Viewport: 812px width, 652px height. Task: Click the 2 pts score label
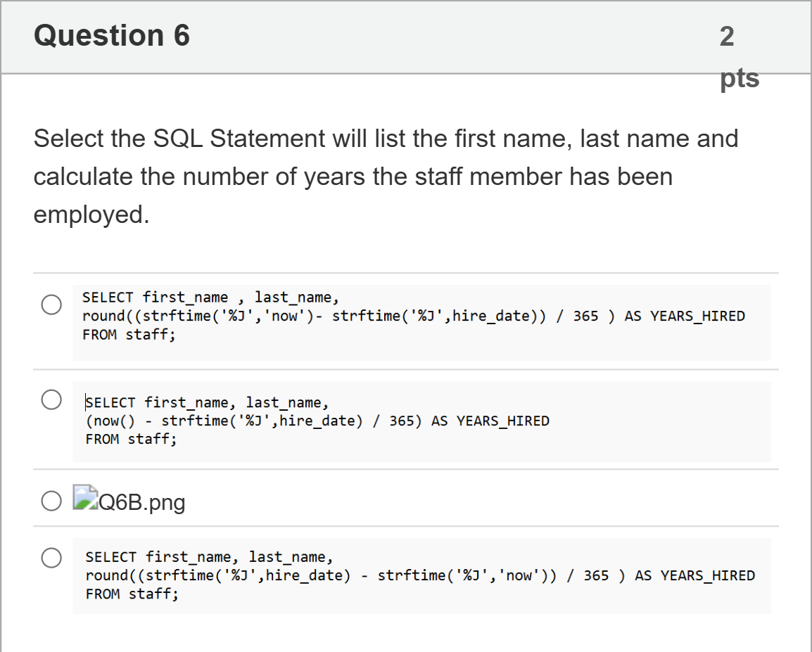coord(739,57)
